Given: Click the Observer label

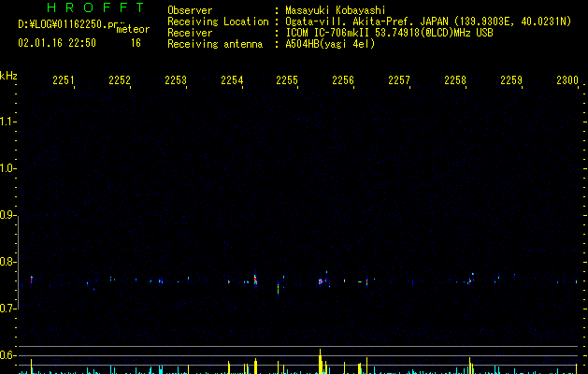Looking at the screenshot, I should pyautogui.click(x=190, y=10).
